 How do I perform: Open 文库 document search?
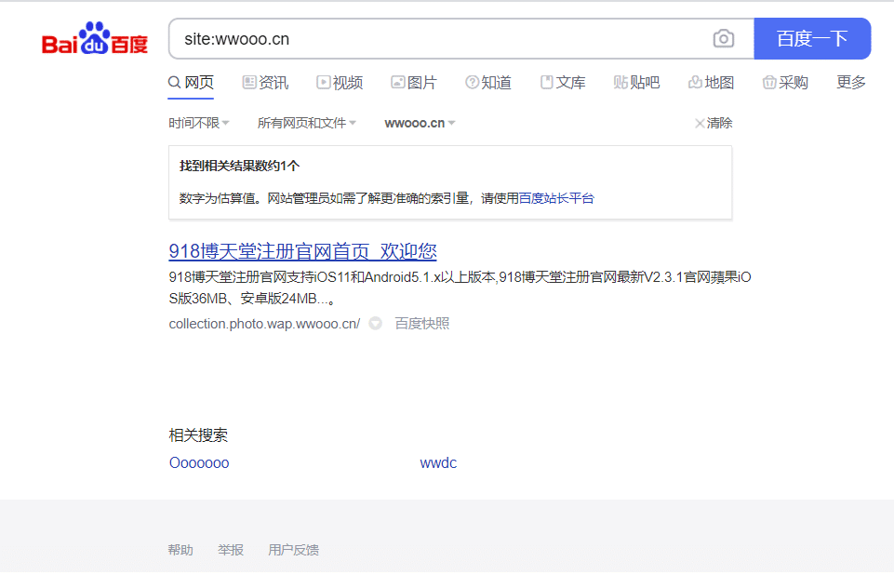(563, 82)
